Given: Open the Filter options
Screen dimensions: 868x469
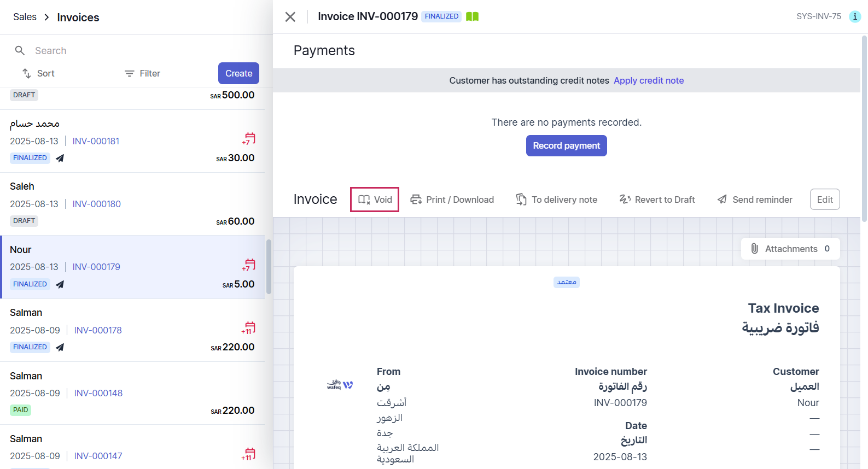Looking at the screenshot, I should point(142,73).
